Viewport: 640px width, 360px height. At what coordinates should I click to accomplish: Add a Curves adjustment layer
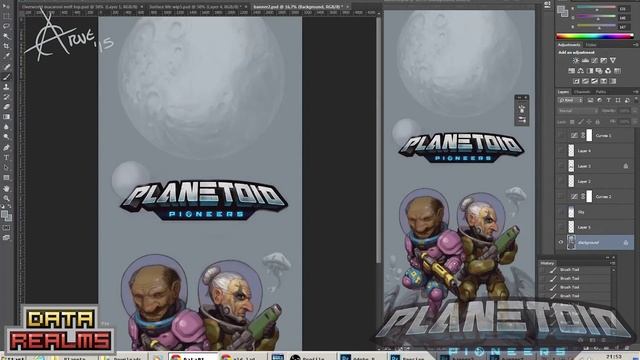[594, 60]
